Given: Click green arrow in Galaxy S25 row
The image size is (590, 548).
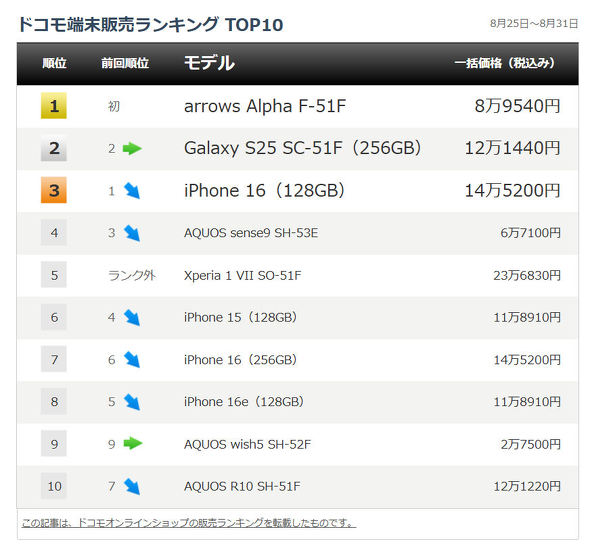Looking at the screenshot, I should 132,148.
